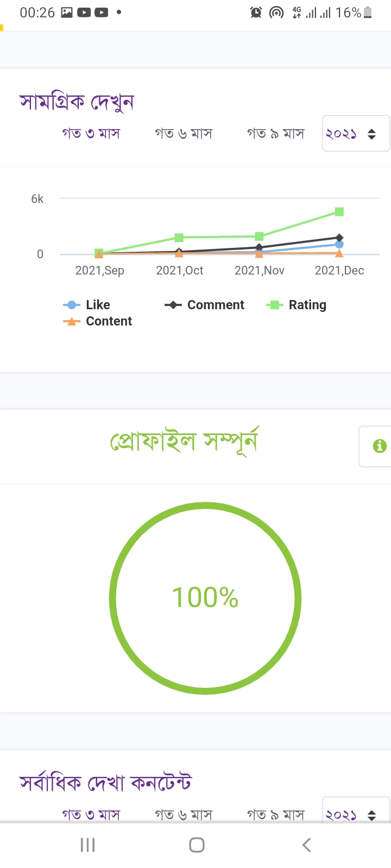Select গত ৯ মাস under most-viewed content
391x868 pixels.
click(276, 814)
